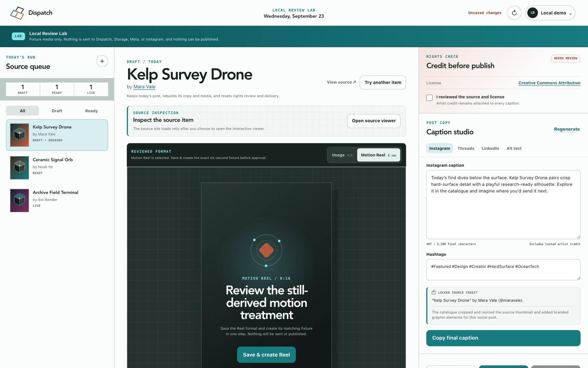Switch to Alt text tab
The image size is (588, 368).
pos(514,149)
